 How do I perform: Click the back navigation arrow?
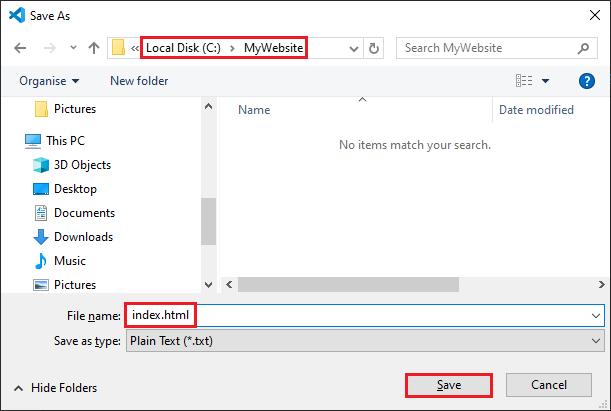point(20,48)
